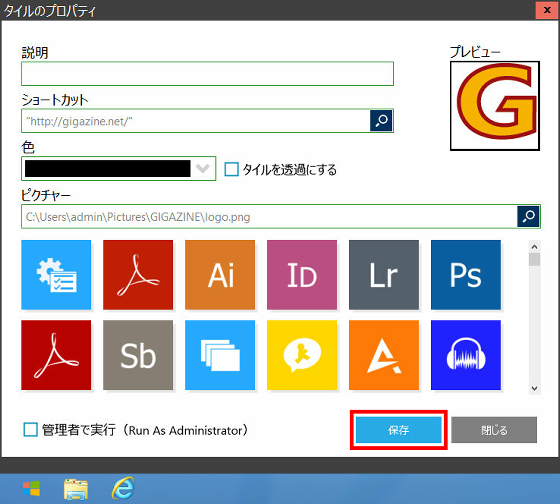
Task: Open Windows Start button in taskbar
Action: click(x=31, y=489)
